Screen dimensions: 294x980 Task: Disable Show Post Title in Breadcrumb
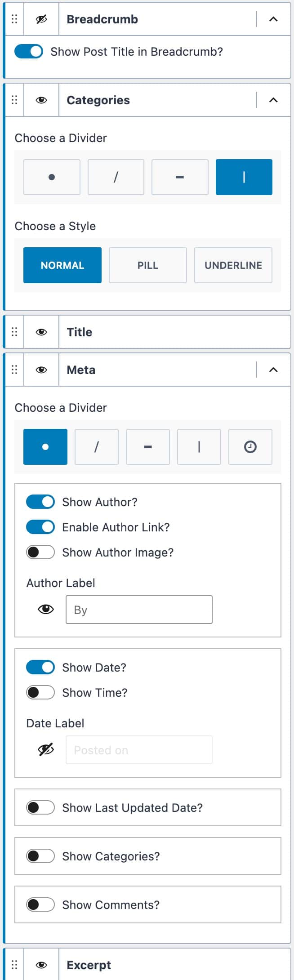29,51
